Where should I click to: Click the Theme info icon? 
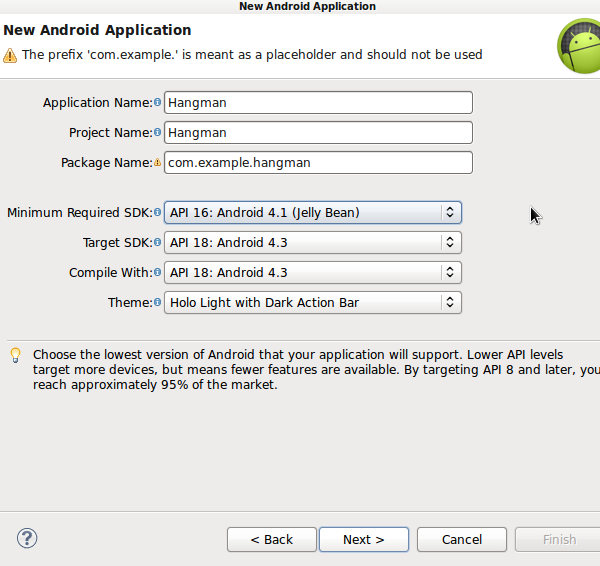point(157,302)
